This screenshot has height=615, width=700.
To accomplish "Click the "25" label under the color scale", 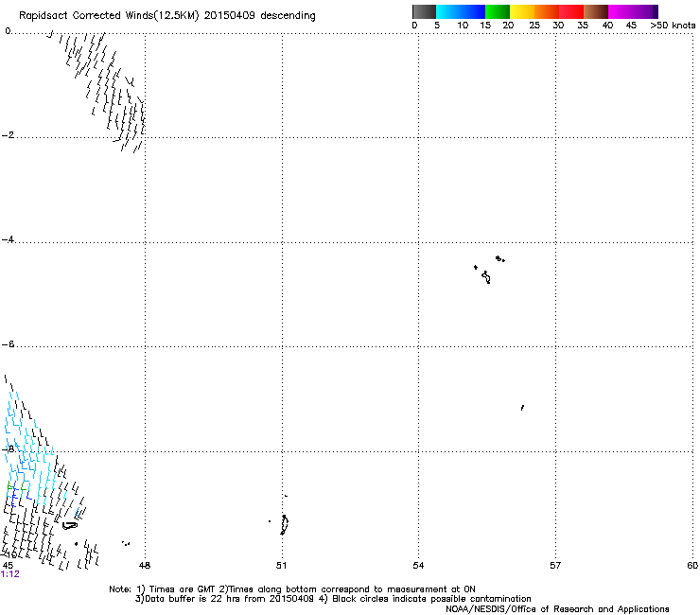I will click(534, 26).
